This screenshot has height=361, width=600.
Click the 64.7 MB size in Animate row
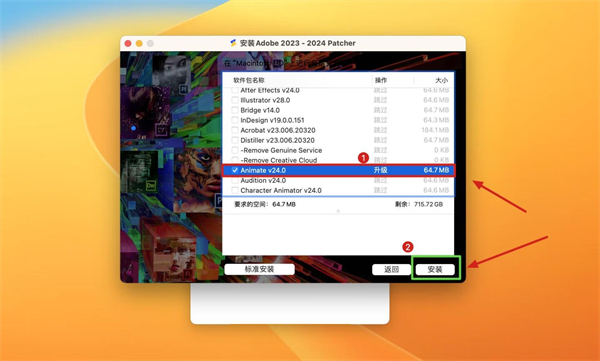(436, 170)
